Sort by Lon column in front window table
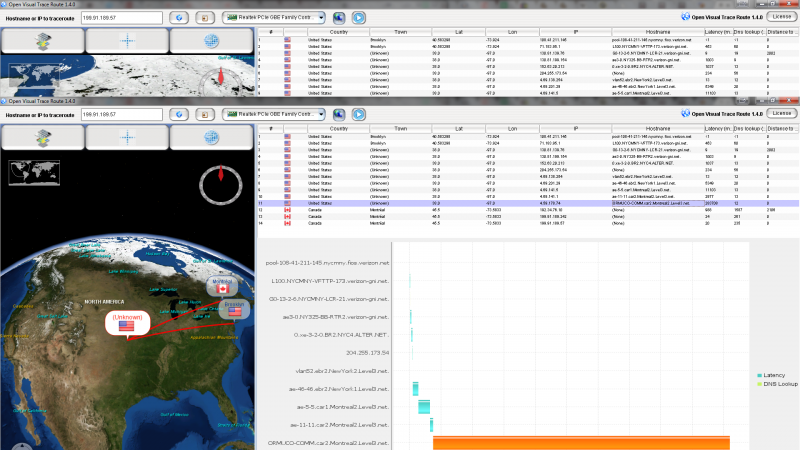The width and height of the screenshot is (800, 450). [x=512, y=129]
